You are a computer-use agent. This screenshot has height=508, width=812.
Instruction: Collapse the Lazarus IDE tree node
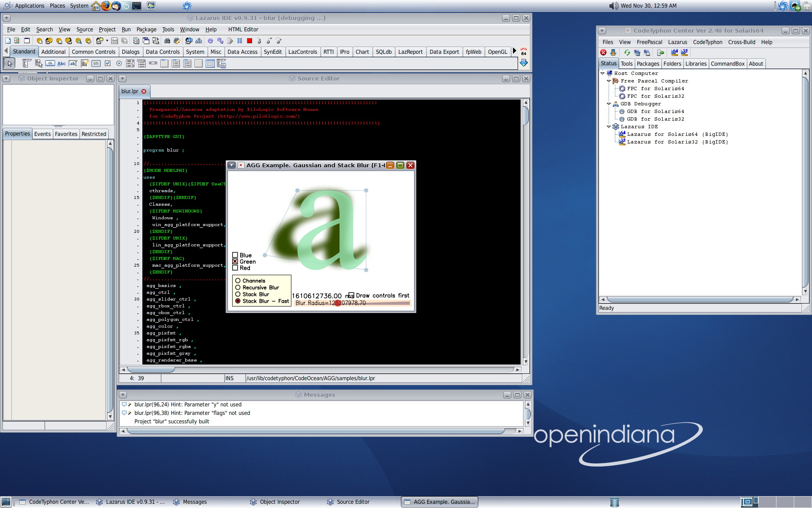coord(609,127)
